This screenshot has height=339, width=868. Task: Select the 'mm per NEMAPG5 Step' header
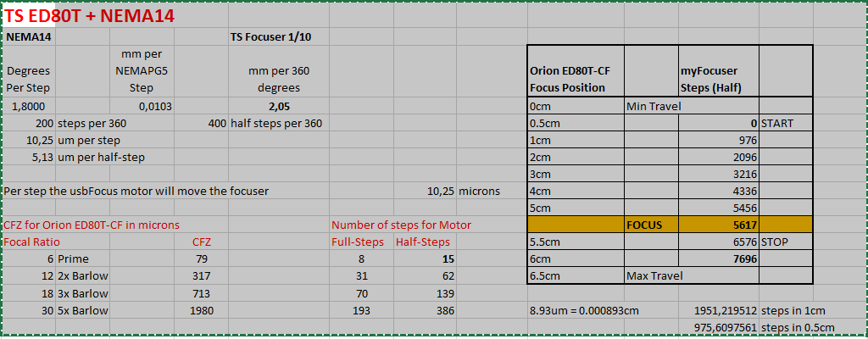pyautogui.click(x=142, y=71)
